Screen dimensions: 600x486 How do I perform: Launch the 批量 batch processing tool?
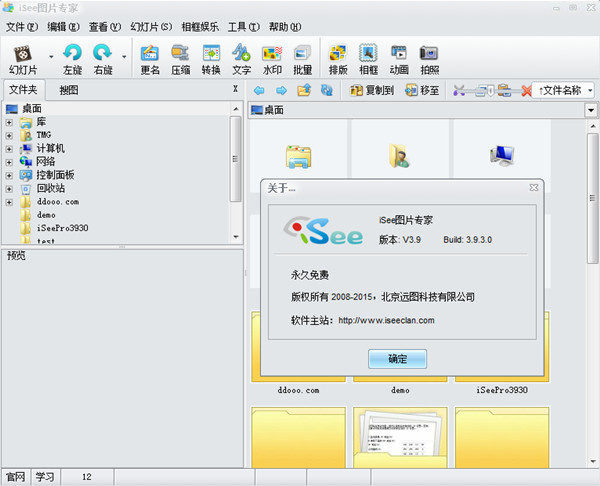tap(303, 58)
